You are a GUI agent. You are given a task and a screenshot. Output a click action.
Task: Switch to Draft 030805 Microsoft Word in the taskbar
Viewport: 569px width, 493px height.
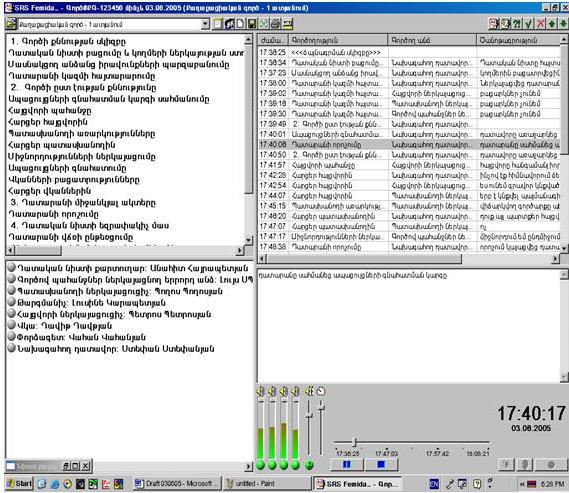coord(177,484)
